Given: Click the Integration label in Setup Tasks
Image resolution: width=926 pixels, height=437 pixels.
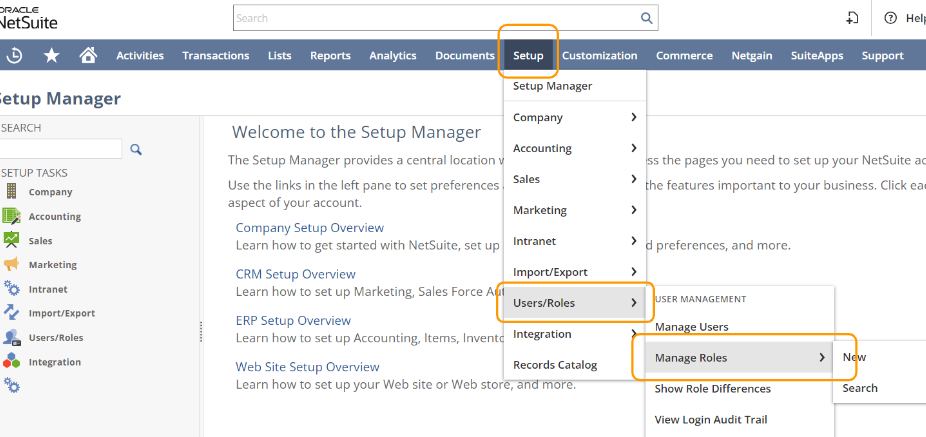Looking at the screenshot, I should pos(54,362).
